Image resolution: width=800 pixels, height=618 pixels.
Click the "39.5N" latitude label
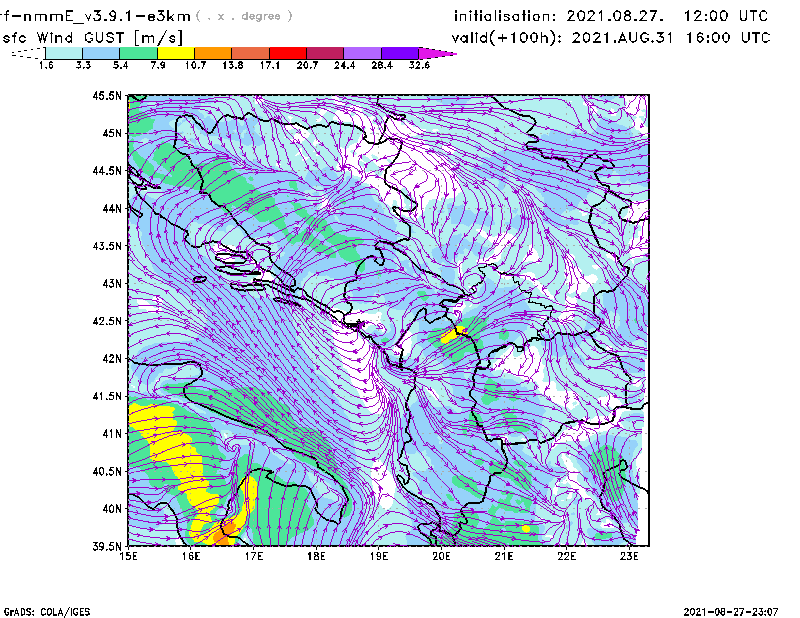pyautogui.click(x=107, y=547)
